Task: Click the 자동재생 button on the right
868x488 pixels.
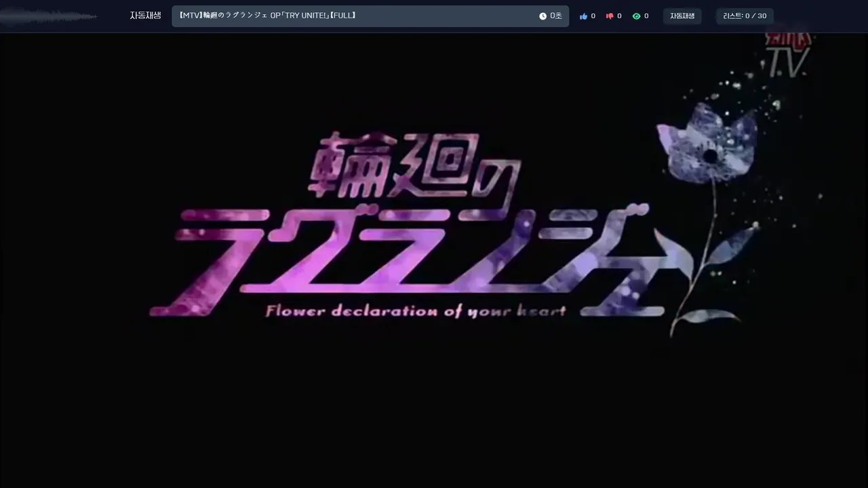Action: pos(682,16)
